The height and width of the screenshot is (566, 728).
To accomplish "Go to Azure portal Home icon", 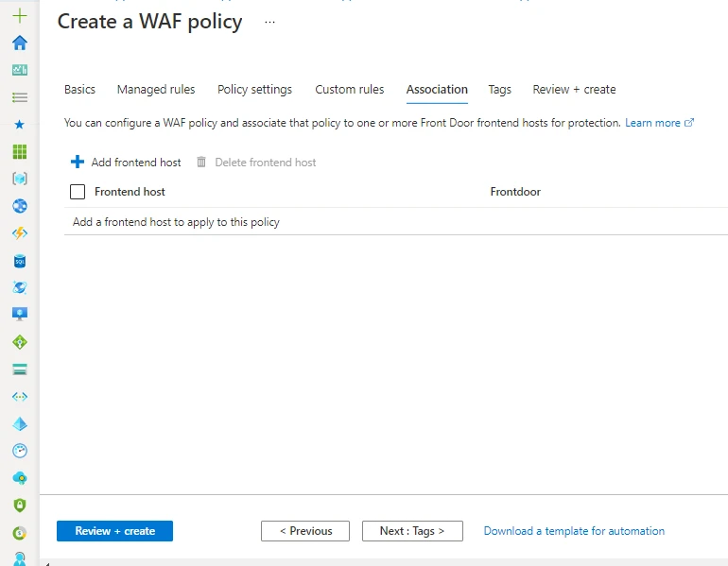I will (x=20, y=43).
